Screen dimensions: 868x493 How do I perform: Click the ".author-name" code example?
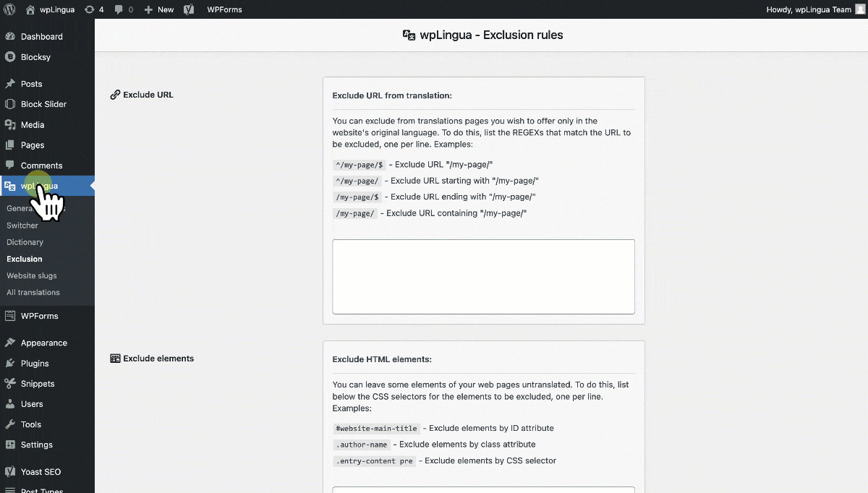[362, 445]
